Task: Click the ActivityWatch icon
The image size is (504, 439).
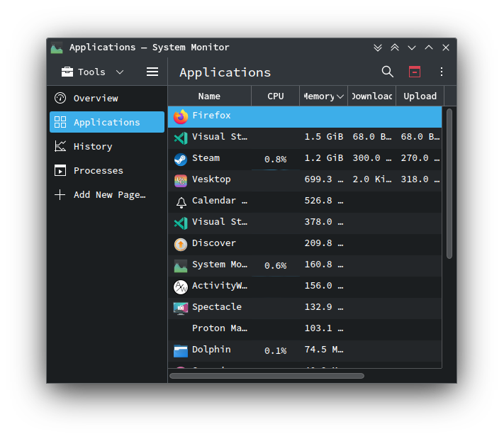Action: coord(181,287)
